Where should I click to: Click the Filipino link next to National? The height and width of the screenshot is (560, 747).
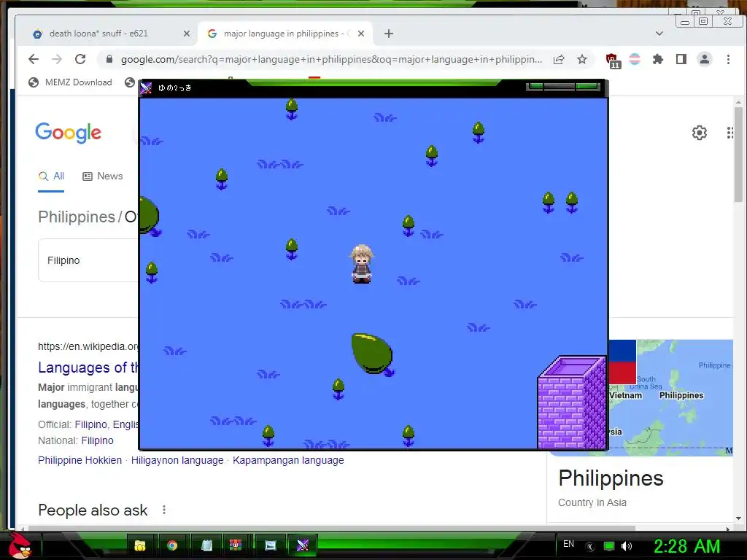97,440
